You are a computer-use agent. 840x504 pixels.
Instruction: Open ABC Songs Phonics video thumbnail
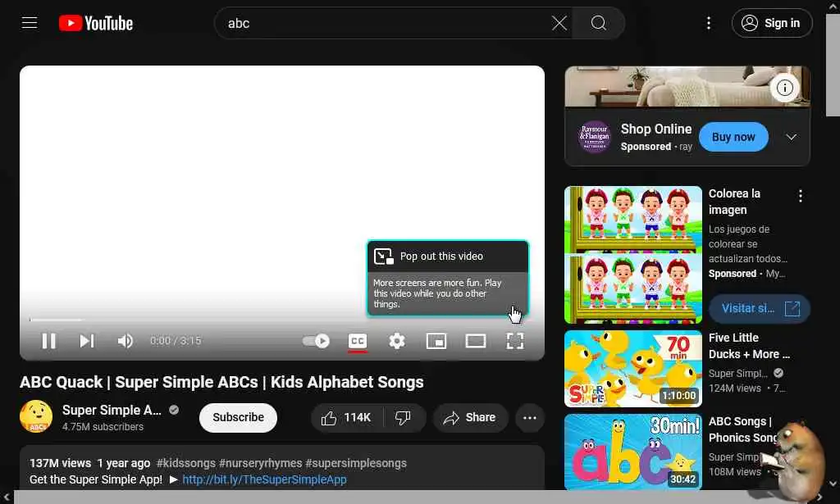click(x=633, y=452)
